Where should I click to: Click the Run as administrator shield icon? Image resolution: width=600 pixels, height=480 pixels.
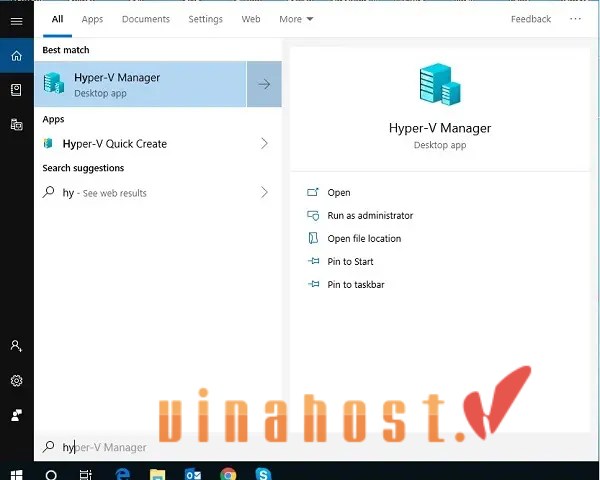pyautogui.click(x=313, y=215)
